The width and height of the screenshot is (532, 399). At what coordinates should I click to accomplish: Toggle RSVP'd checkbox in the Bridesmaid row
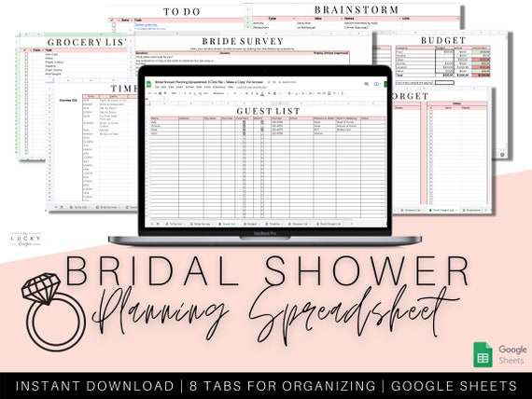tap(262, 130)
